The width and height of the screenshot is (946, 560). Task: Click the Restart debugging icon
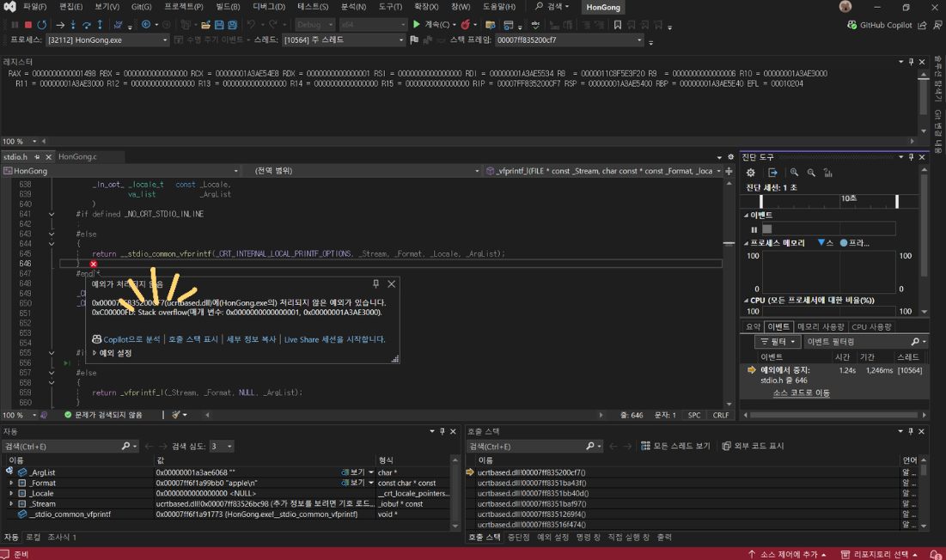(41, 25)
